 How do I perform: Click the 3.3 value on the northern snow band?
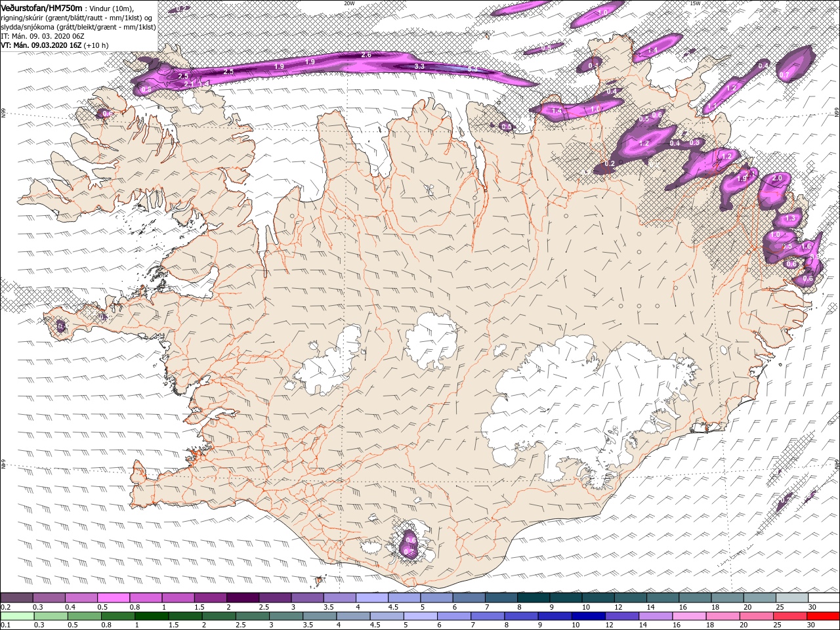[420, 66]
